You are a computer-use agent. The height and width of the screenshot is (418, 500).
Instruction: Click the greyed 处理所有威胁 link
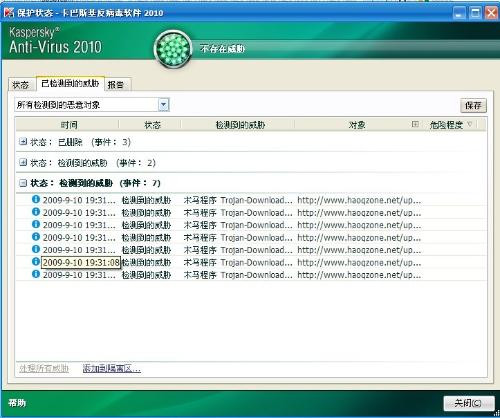(44, 368)
